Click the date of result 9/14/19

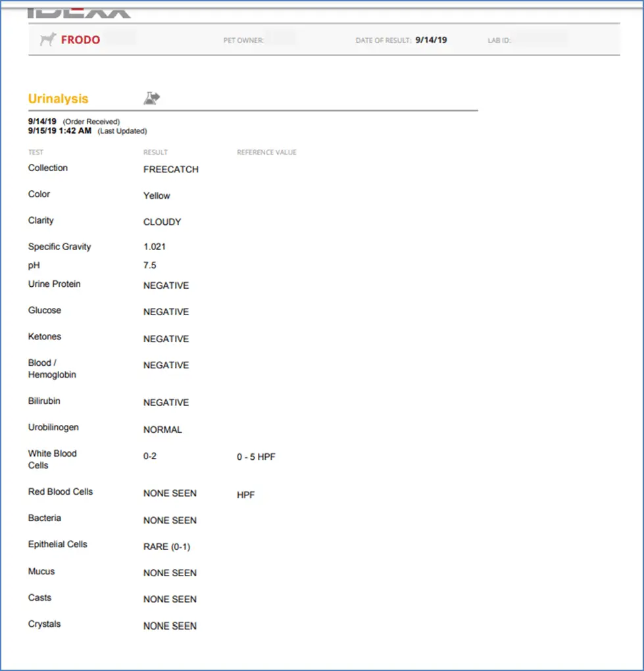click(431, 40)
